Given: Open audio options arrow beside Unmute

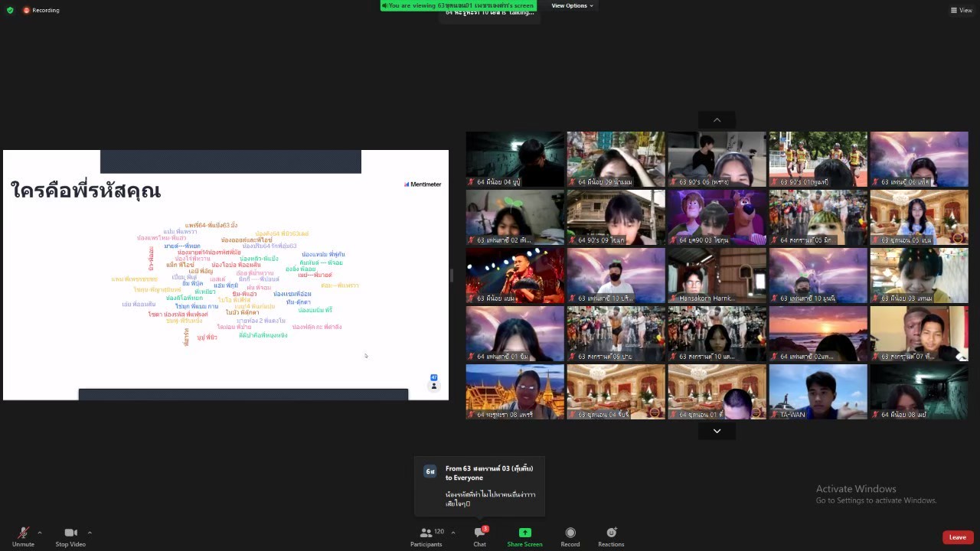Looking at the screenshot, I should (x=40, y=533).
